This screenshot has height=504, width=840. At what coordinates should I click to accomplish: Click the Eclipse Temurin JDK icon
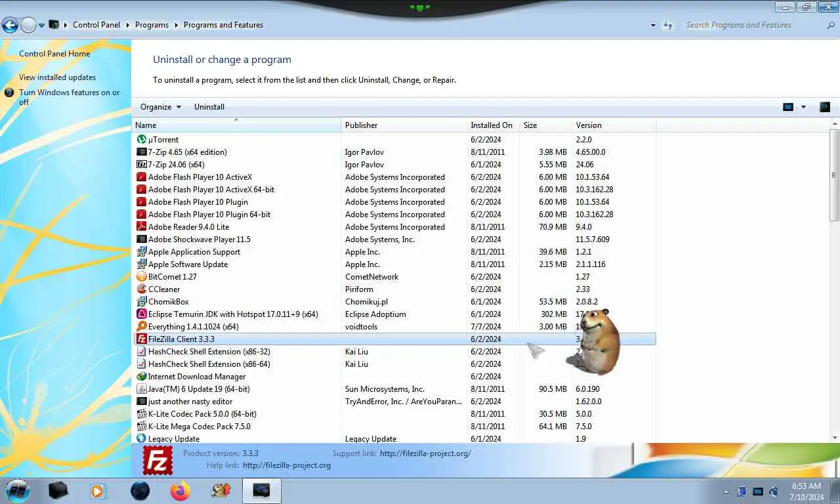coord(141,314)
